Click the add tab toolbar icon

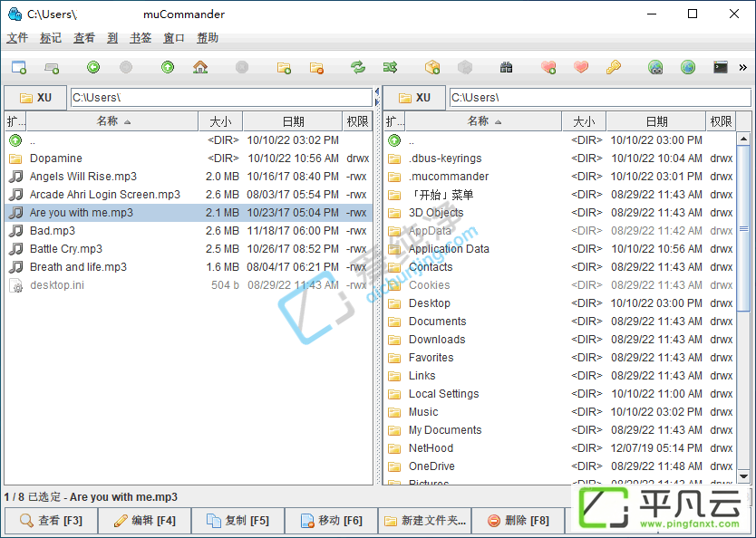(x=52, y=67)
